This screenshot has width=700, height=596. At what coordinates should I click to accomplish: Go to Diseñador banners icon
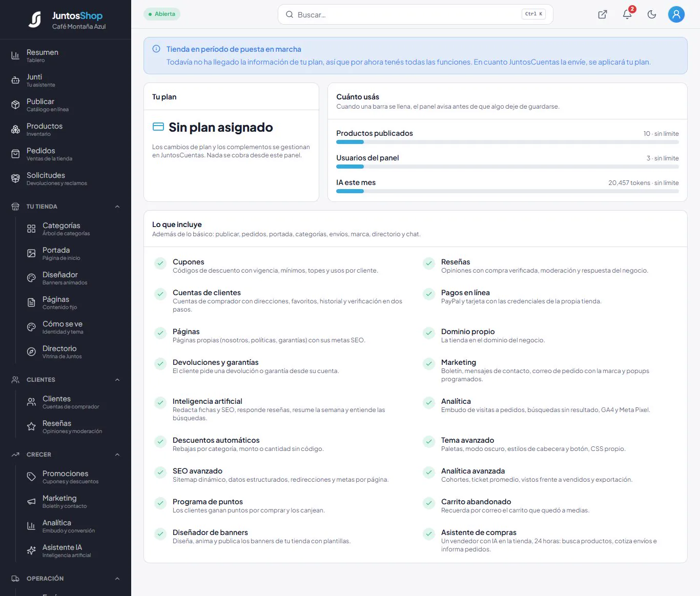pos(31,278)
